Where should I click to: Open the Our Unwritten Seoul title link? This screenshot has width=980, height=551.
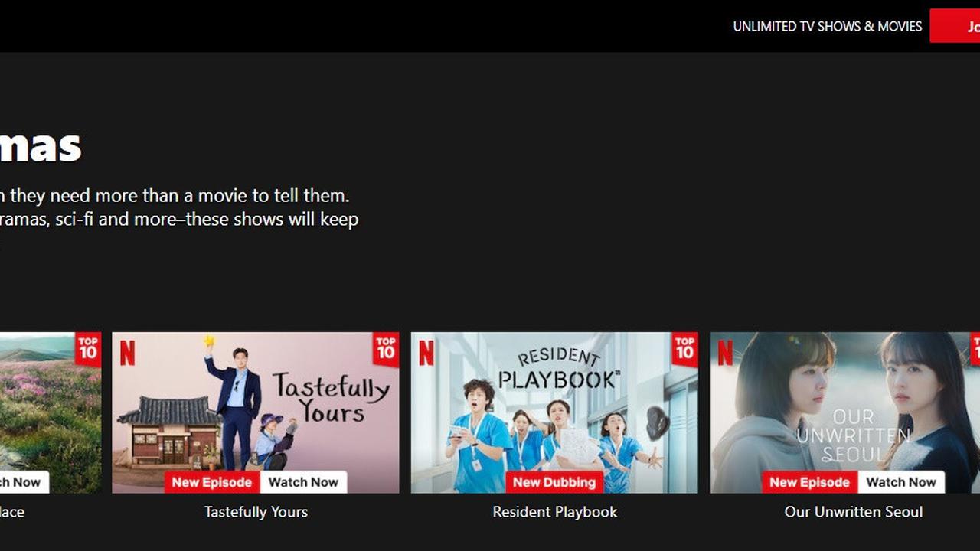[x=854, y=512]
